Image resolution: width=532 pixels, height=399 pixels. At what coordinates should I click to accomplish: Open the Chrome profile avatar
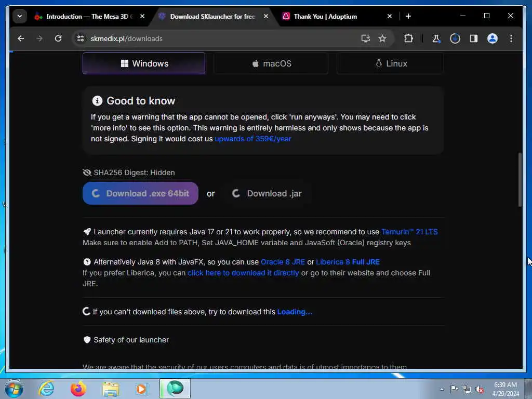[493, 38]
